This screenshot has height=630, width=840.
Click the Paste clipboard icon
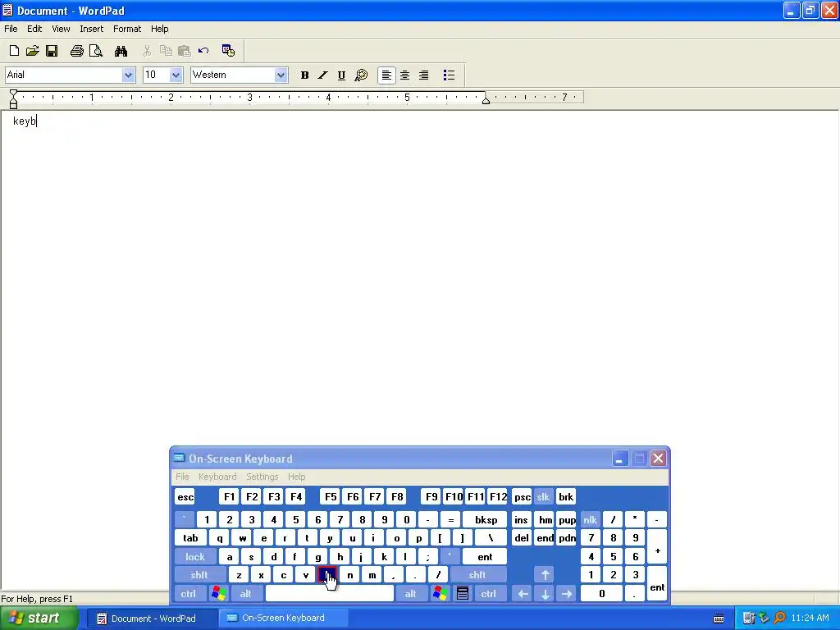coord(185,51)
